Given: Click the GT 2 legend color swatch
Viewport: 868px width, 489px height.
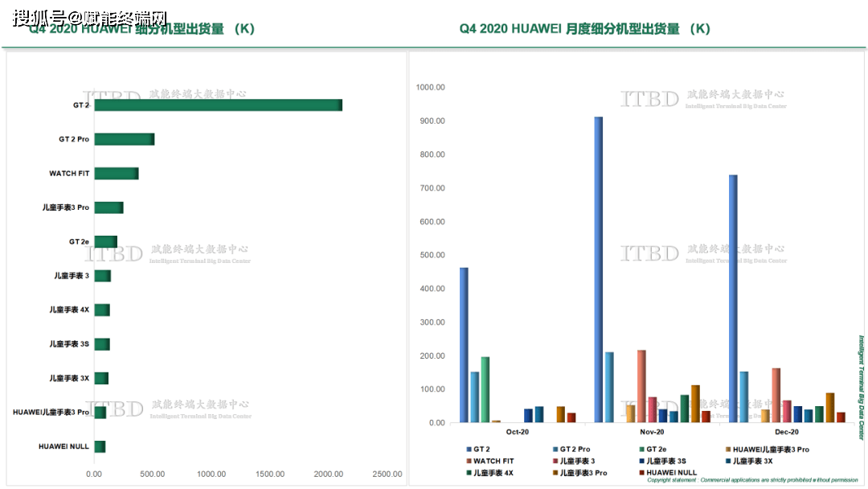Looking at the screenshot, I should click(469, 450).
